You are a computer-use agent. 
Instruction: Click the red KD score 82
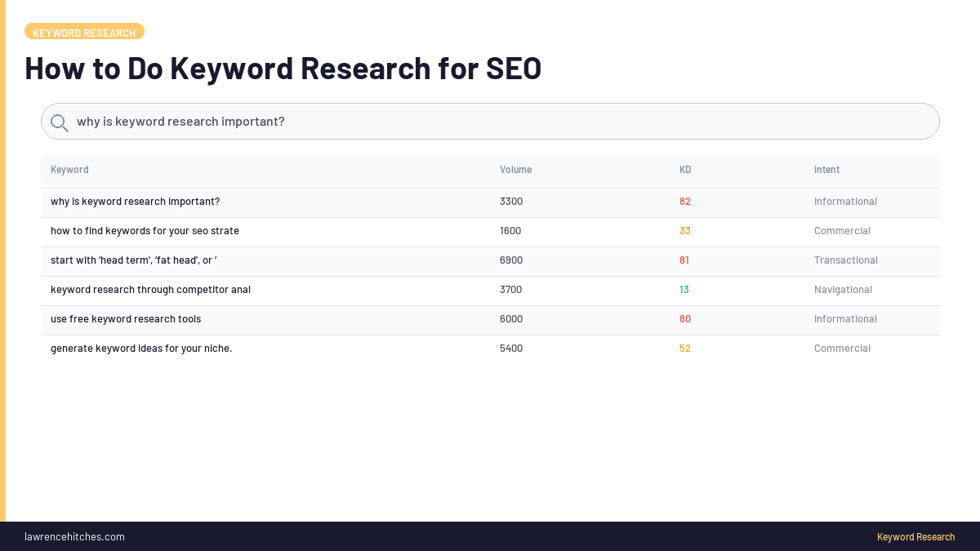pos(685,201)
